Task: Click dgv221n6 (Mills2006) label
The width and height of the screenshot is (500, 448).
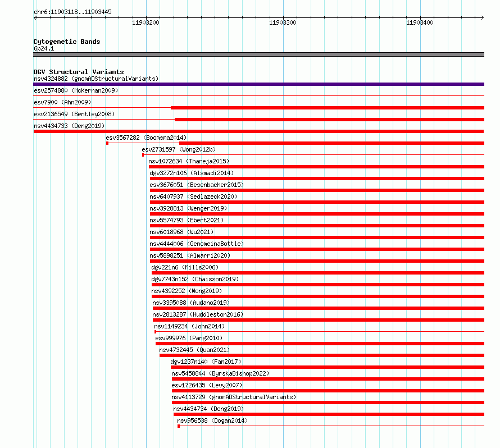Action: click(x=185, y=267)
